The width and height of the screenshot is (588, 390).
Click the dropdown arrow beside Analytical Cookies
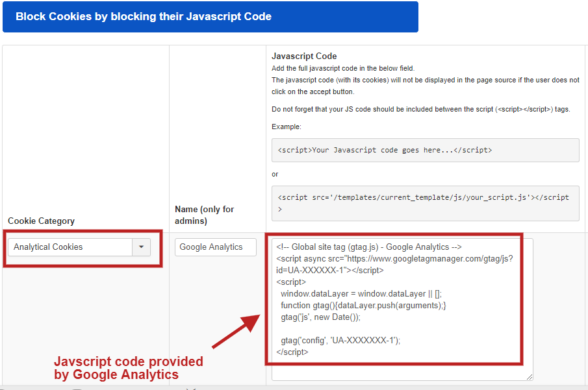click(x=142, y=247)
